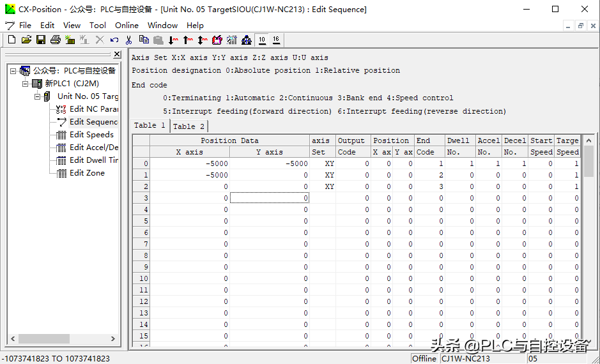Click the project tree horizontal scrollbar

point(61,338)
